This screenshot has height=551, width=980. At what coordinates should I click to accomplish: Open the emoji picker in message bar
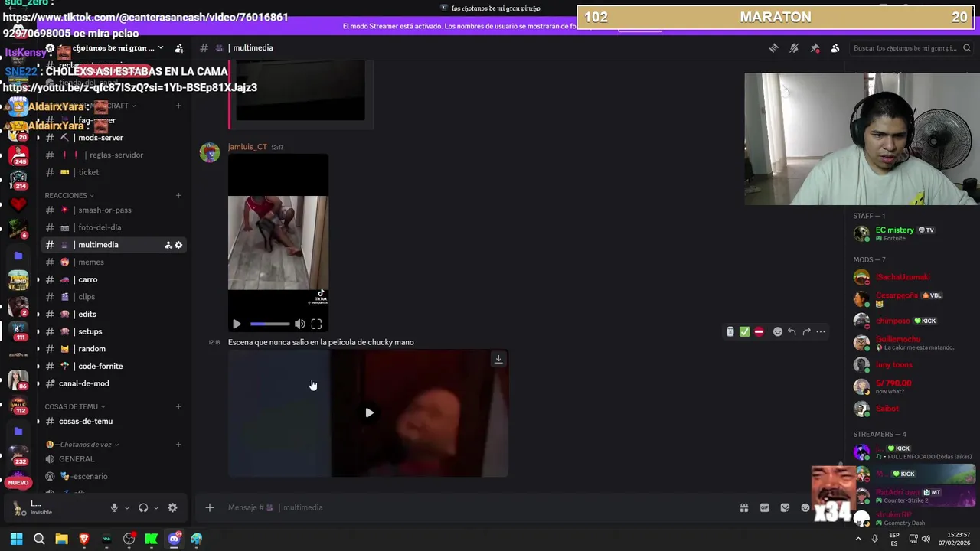coord(805,507)
